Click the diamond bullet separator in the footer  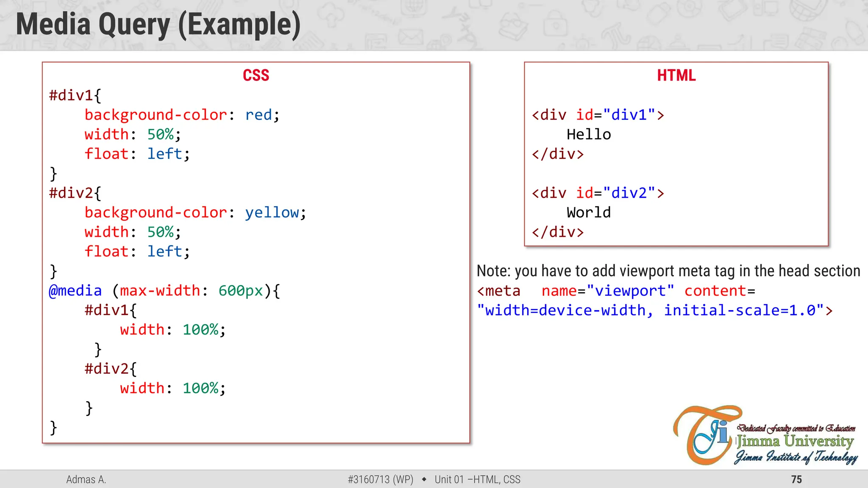(x=424, y=480)
